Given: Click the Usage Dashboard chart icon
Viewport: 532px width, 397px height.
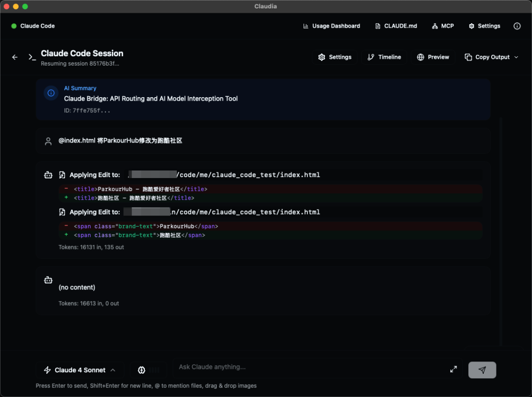Looking at the screenshot, I should click(x=306, y=26).
